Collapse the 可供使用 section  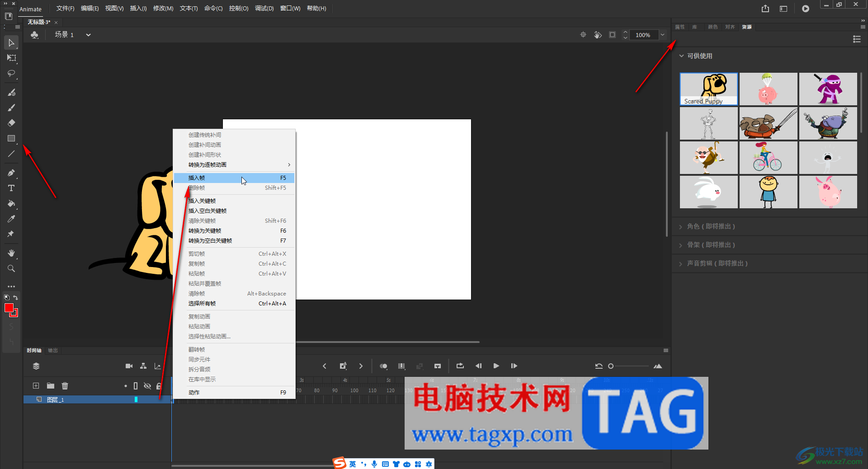[681, 56]
